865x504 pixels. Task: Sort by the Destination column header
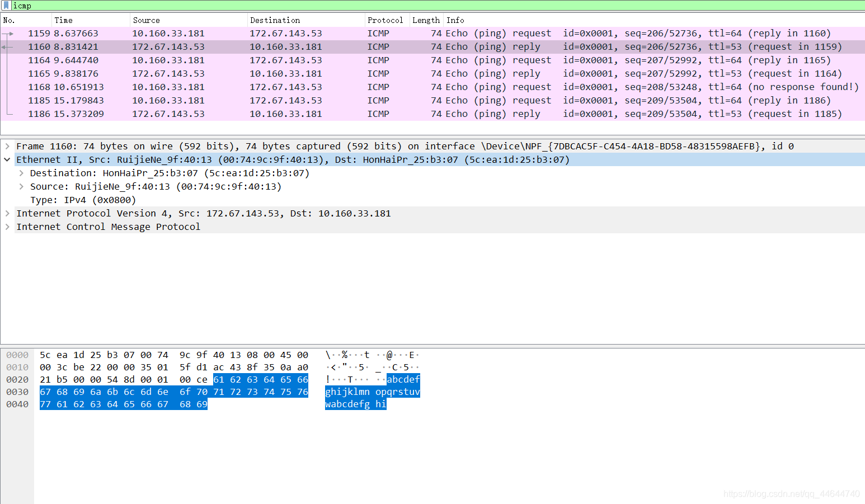tap(306, 20)
